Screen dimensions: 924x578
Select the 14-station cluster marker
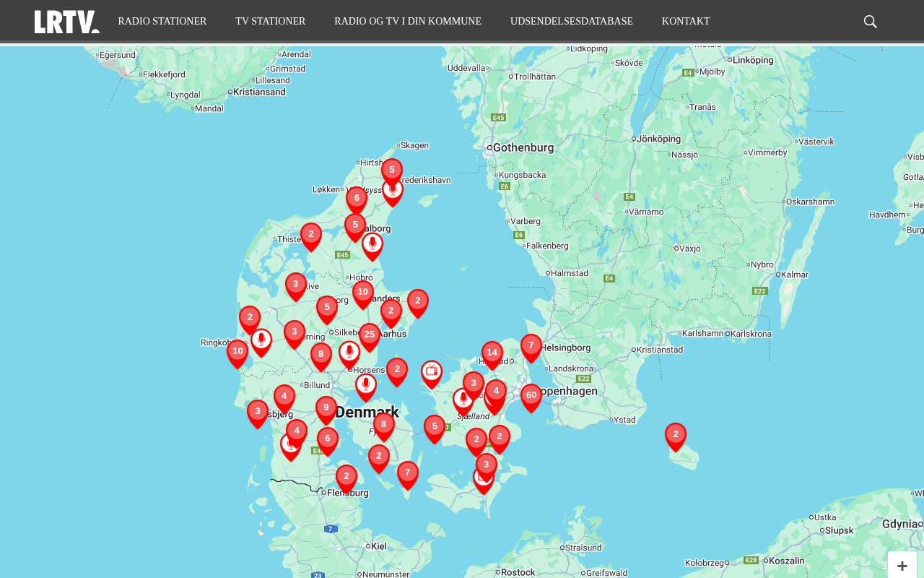pos(492,355)
